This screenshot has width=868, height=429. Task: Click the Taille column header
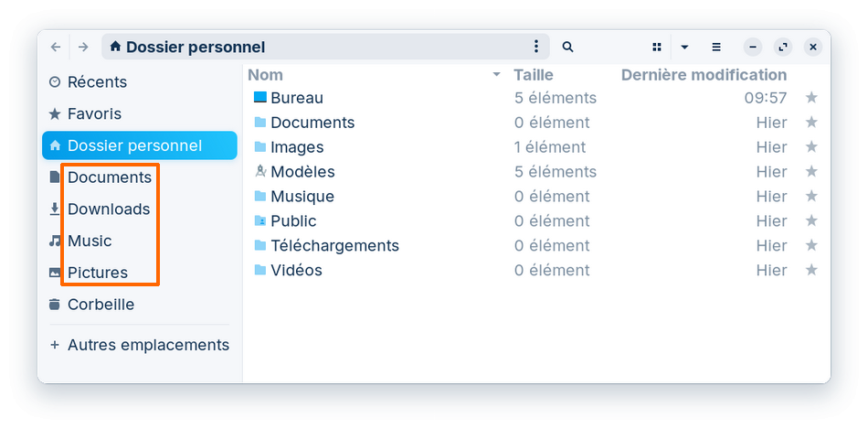click(534, 75)
